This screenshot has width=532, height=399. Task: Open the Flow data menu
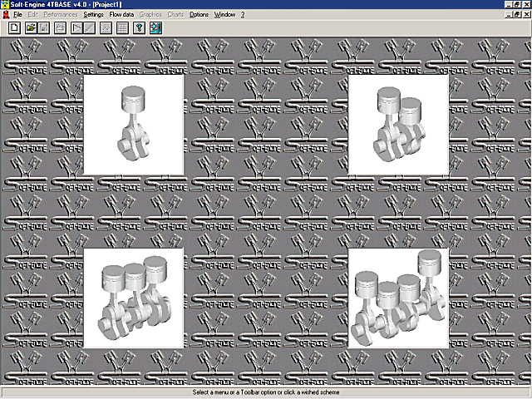point(121,15)
